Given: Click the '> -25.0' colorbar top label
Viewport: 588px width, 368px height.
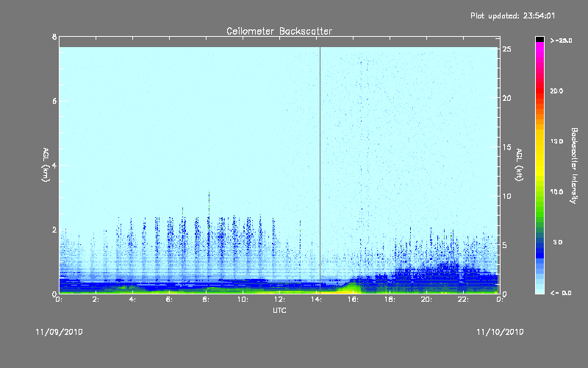Looking at the screenshot, I should point(561,40).
